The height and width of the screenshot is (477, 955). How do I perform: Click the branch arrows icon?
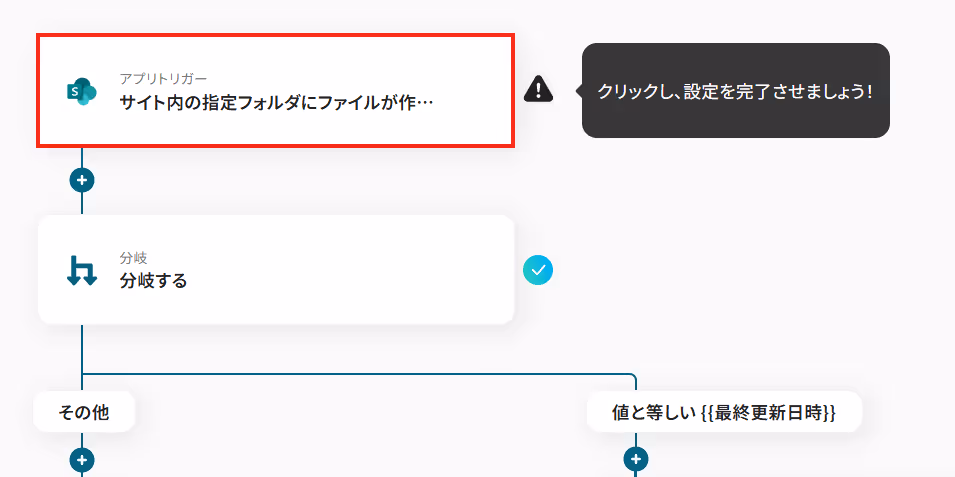(82, 270)
